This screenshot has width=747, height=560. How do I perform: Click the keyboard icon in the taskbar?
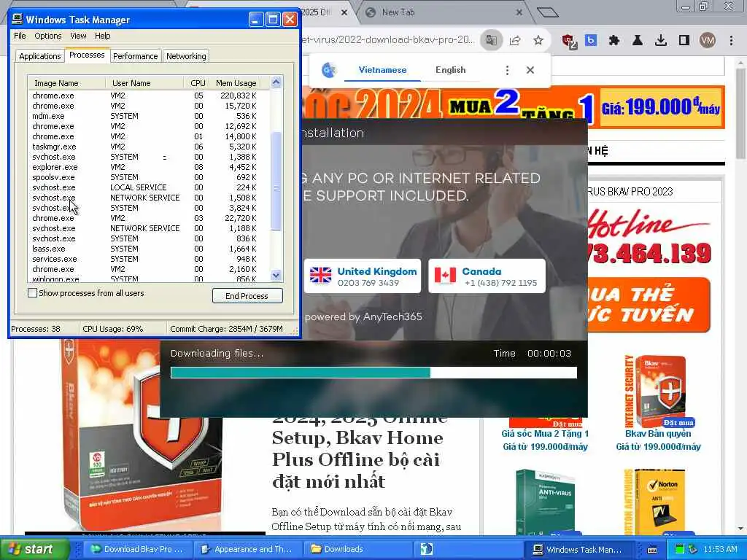[652, 550]
